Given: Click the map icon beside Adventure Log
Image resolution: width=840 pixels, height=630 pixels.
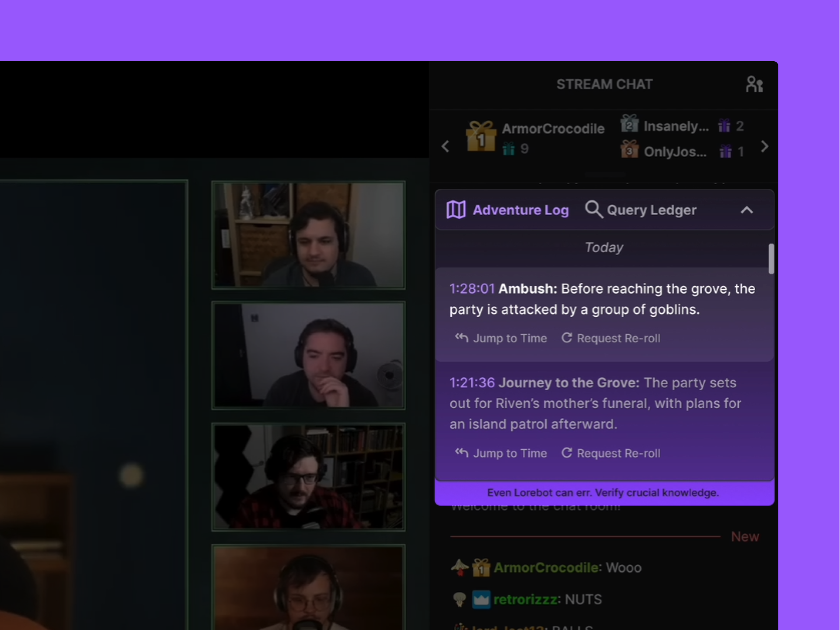Looking at the screenshot, I should (x=456, y=210).
